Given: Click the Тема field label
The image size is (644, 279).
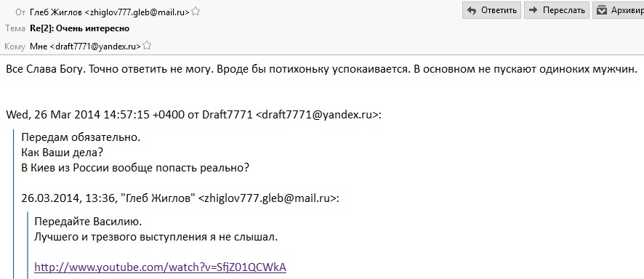Looking at the screenshot, I should point(15,29).
